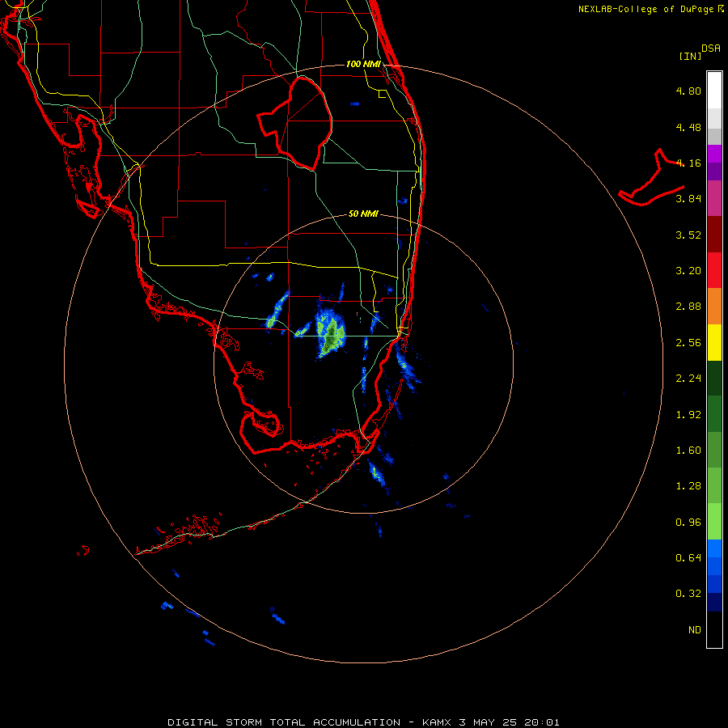The width and height of the screenshot is (728, 728).
Task: Select the bright red legend swatch
Action: click(714, 270)
